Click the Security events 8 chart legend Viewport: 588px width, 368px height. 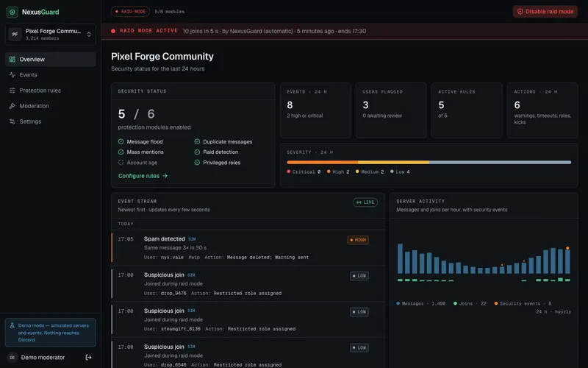click(523, 303)
